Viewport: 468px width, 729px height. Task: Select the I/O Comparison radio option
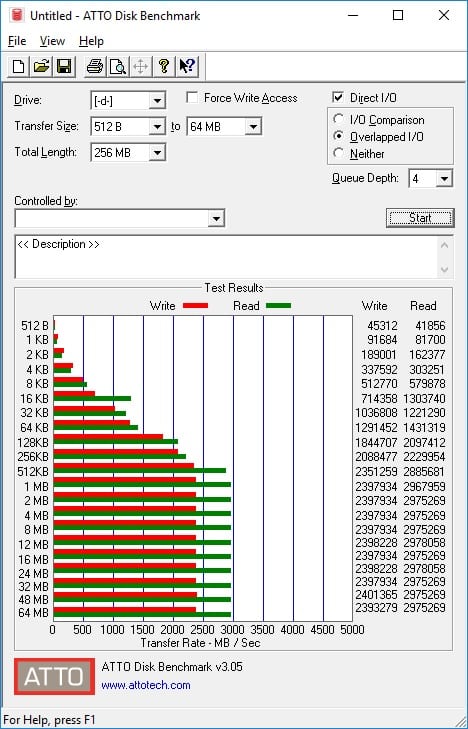tap(339, 119)
